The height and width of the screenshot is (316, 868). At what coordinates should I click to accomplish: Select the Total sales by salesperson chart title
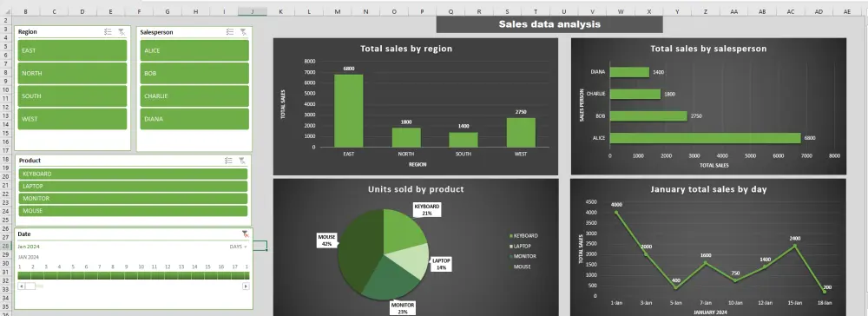coord(708,49)
